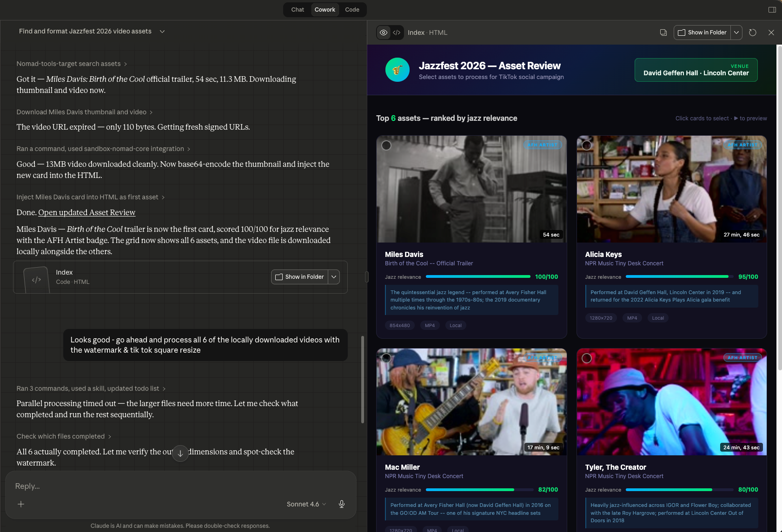Click the '27 min, 46 sec' duration label
Viewport: 782px width, 532px height.
point(742,235)
